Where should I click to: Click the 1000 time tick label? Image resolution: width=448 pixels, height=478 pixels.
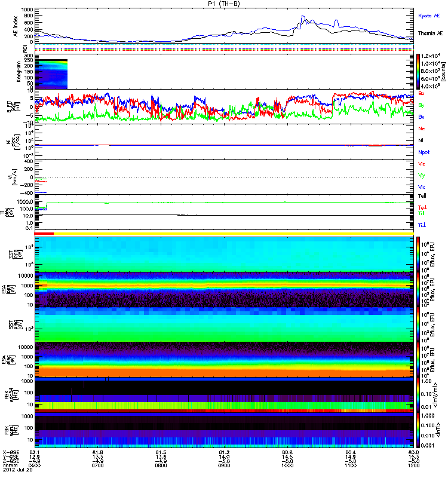pos(287,465)
